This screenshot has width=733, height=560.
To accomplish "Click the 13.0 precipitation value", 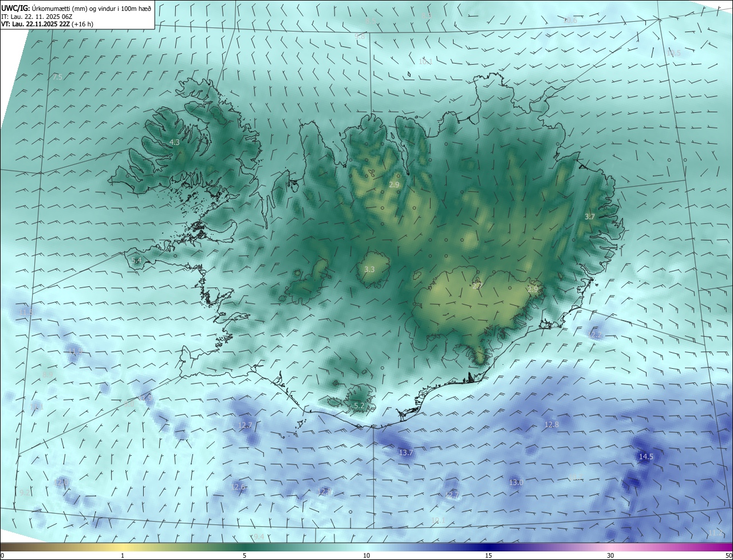I will pyautogui.click(x=516, y=482).
